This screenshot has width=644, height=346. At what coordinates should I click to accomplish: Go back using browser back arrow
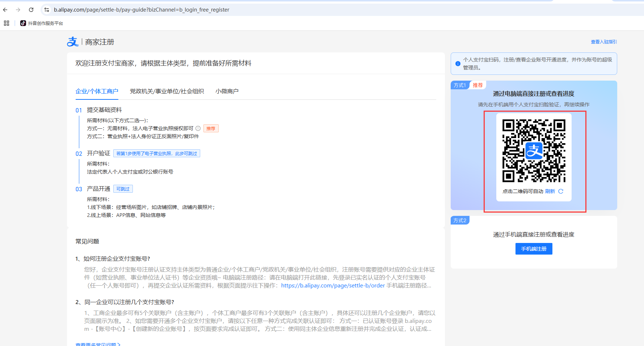pyautogui.click(x=5, y=10)
